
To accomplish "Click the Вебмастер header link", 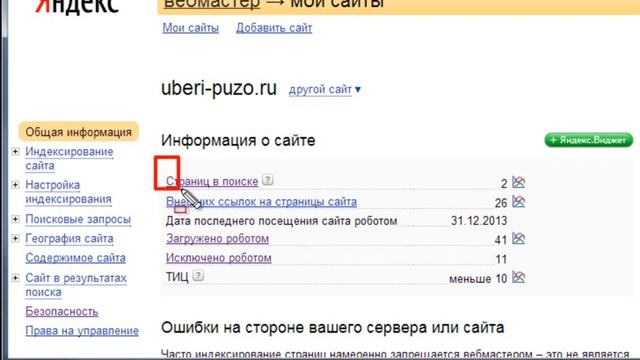I will pos(211,4).
